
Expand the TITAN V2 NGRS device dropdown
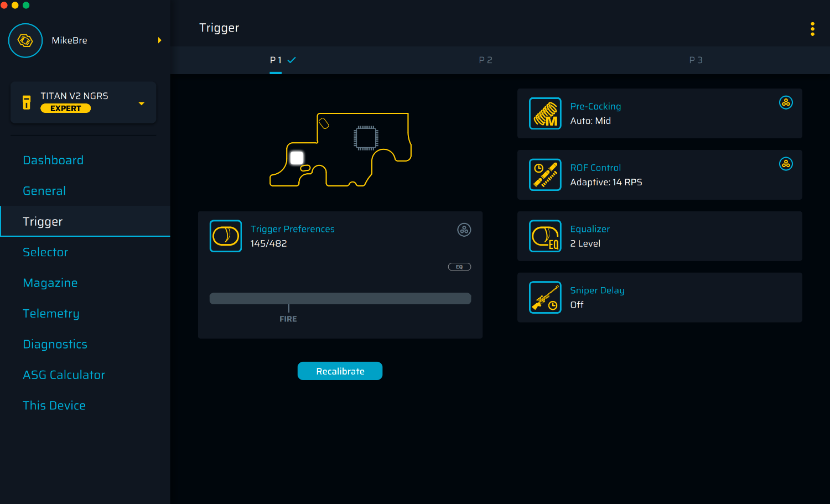(142, 103)
